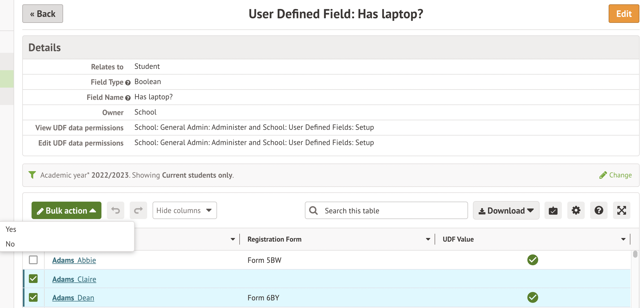The width and height of the screenshot is (644, 308).
Task: Open table settings gear icon
Action: pos(576,210)
